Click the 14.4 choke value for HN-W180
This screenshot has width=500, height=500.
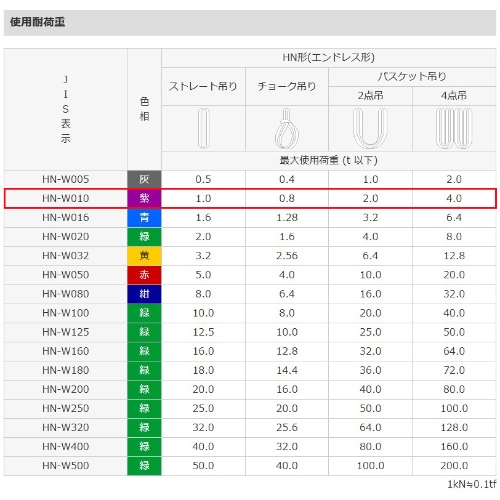tap(287, 370)
